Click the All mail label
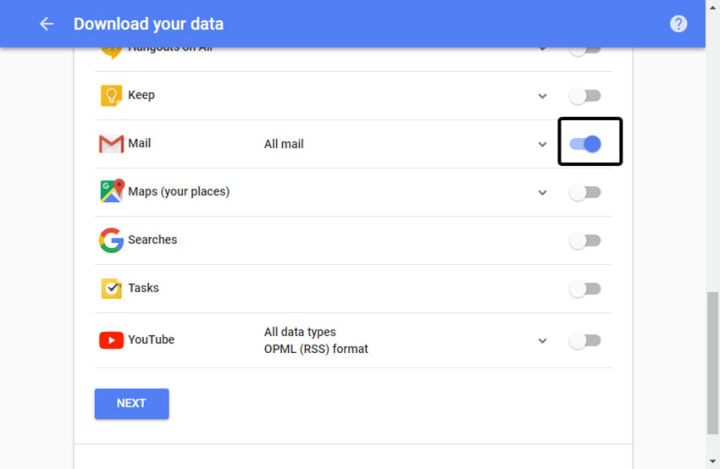The image size is (720, 469). [284, 144]
